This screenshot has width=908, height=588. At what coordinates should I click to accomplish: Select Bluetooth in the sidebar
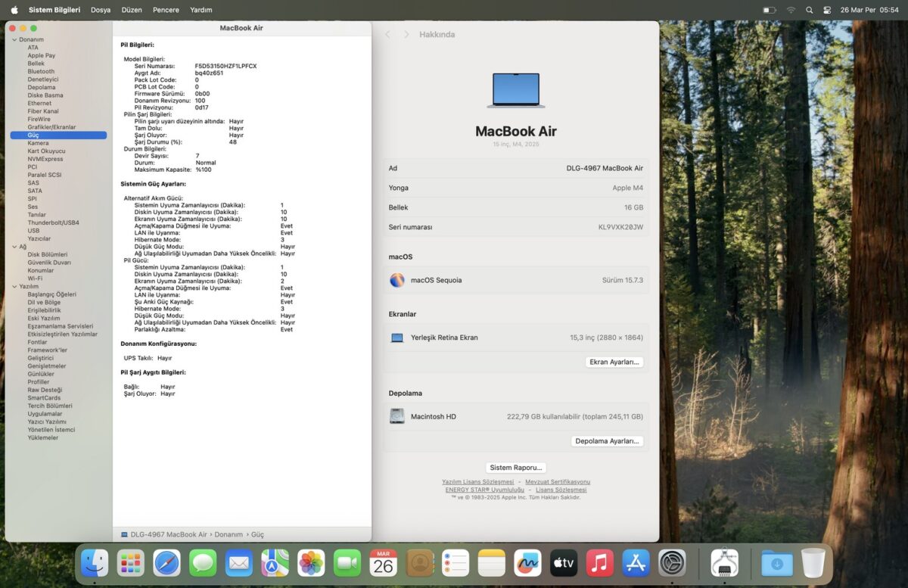(x=41, y=71)
